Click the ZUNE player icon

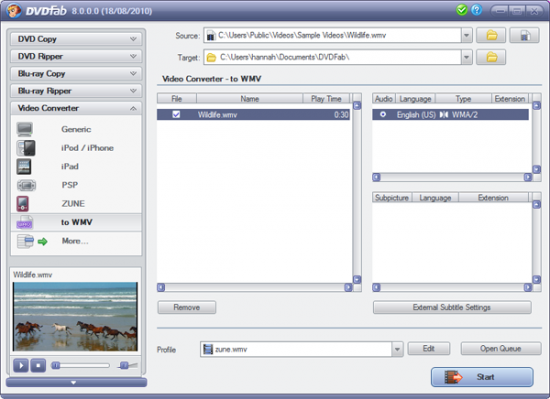22,204
